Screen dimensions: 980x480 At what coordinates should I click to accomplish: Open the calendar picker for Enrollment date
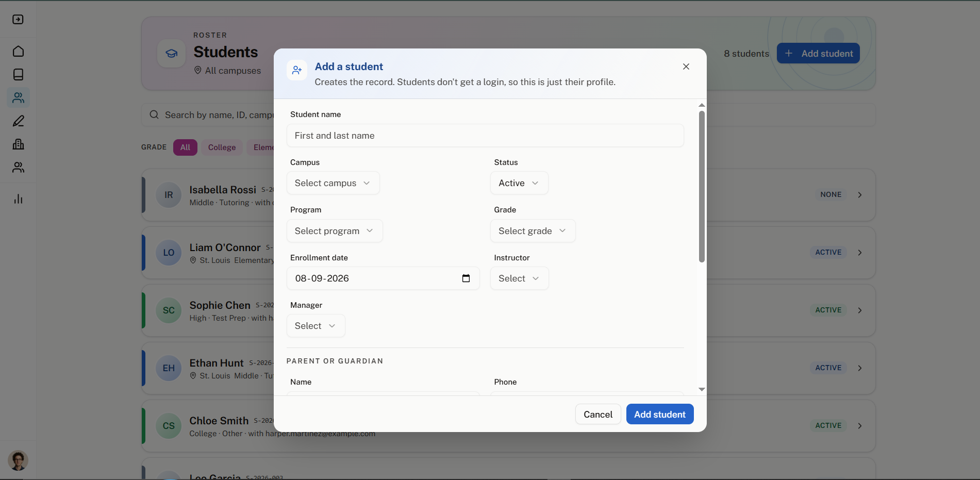coord(466,278)
